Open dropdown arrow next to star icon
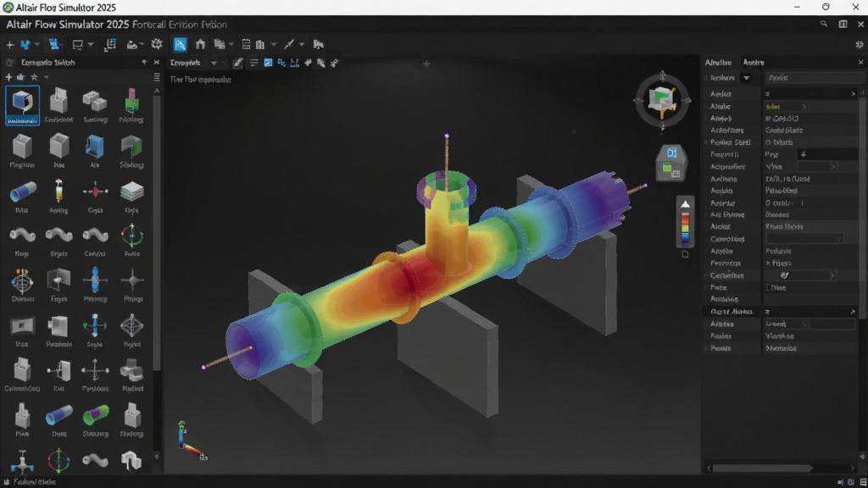 tap(46, 77)
